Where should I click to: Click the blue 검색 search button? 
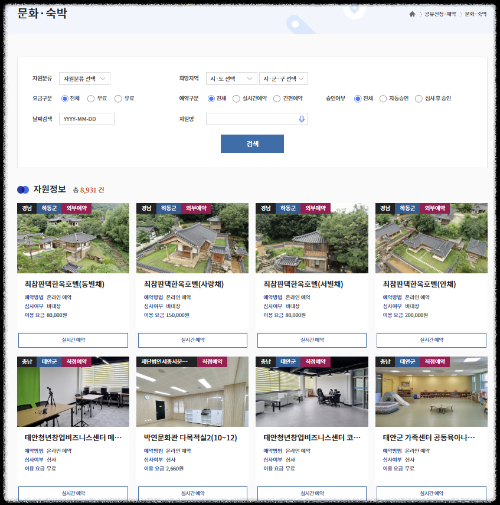click(252, 144)
